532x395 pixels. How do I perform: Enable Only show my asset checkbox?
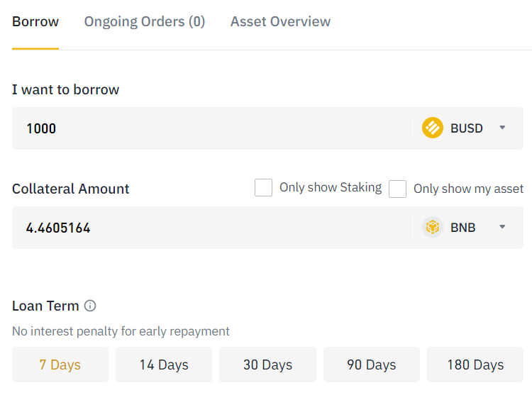click(x=398, y=189)
